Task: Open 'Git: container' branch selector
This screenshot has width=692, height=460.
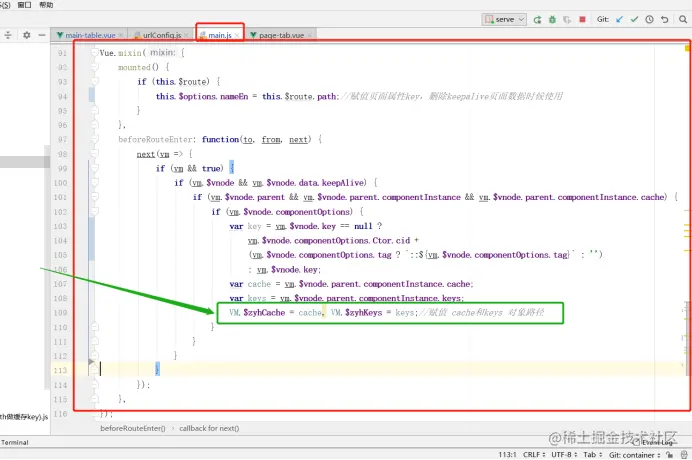Action: (634, 455)
